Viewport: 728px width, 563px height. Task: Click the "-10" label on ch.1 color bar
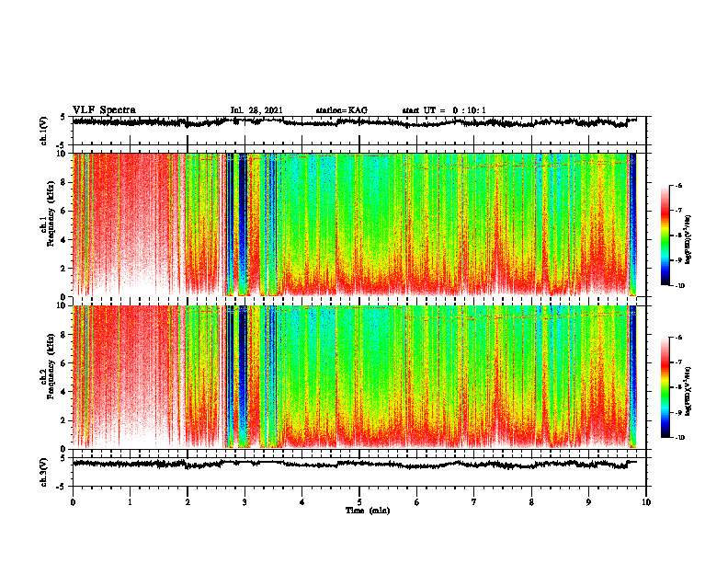pos(679,286)
